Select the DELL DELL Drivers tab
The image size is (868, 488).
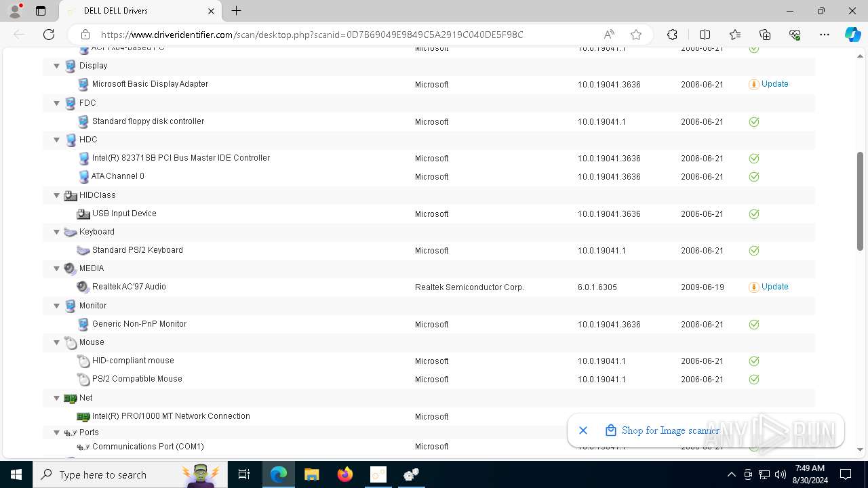point(141,11)
